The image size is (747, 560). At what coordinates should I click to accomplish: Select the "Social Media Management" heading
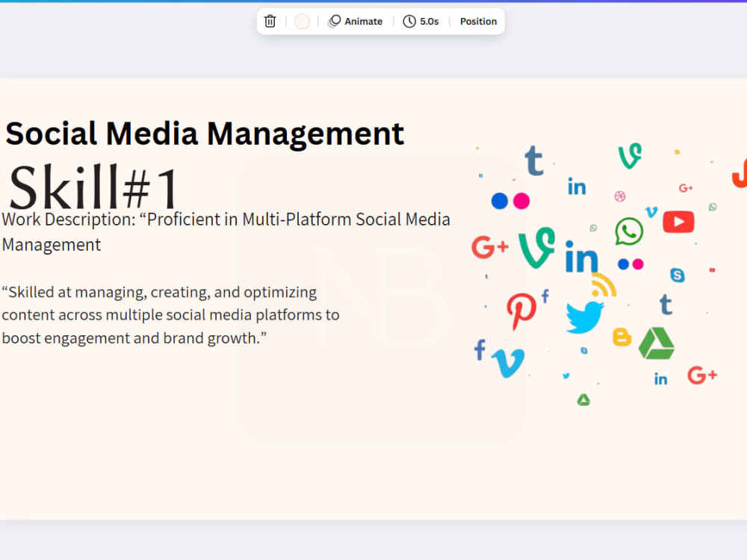pos(205,134)
